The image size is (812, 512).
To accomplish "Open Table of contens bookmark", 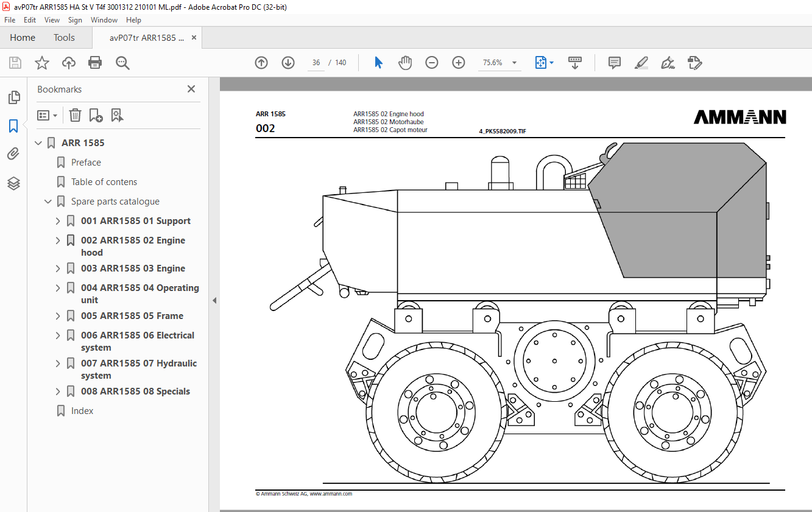I will point(104,182).
